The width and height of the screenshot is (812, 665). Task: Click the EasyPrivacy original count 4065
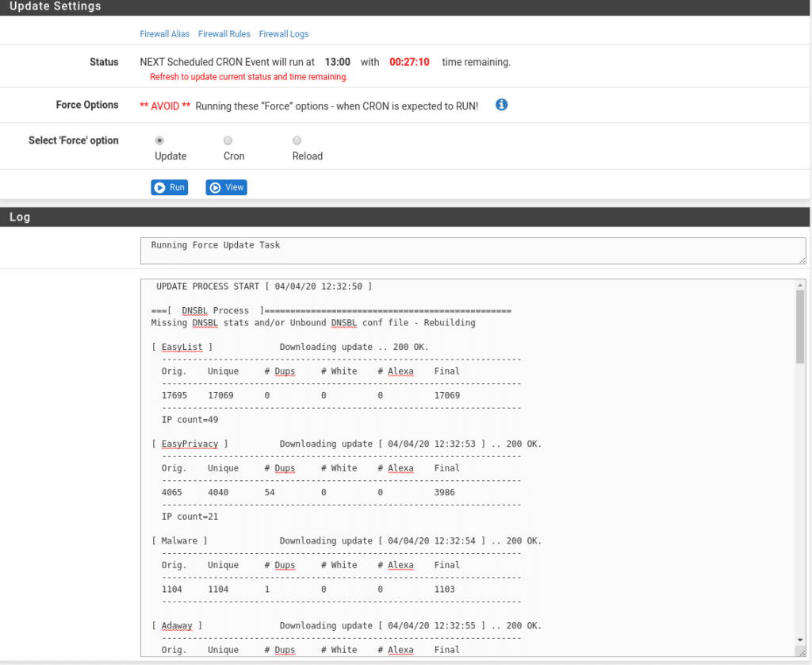pyautogui.click(x=172, y=492)
